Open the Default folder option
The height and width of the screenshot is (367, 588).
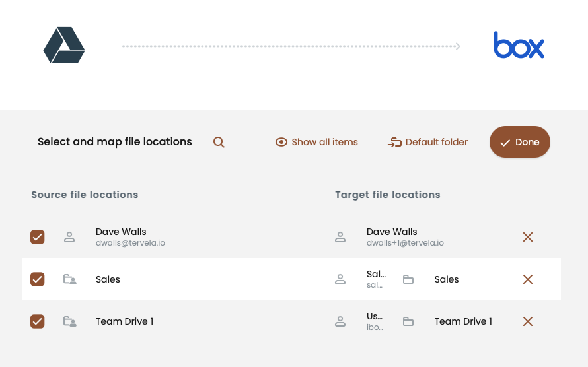[427, 142]
